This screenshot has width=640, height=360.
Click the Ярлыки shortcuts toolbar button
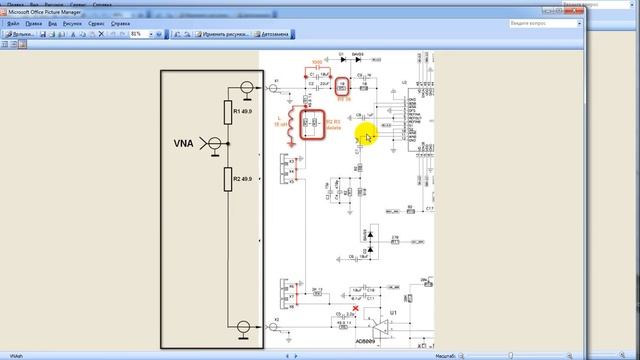coord(20,34)
